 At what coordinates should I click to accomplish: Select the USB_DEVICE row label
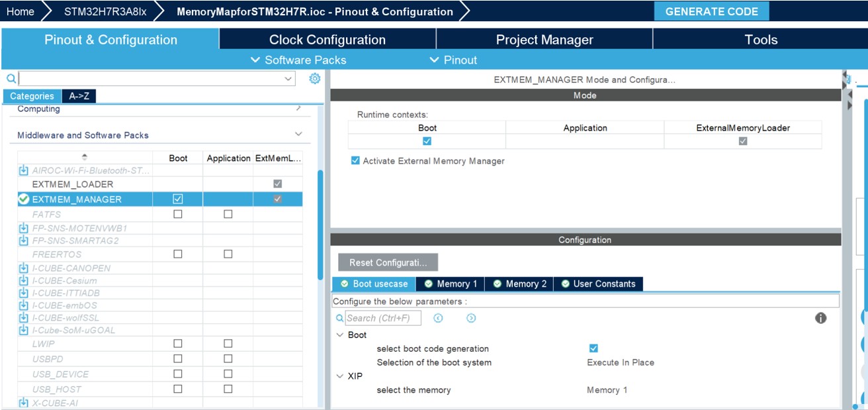point(60,374)
